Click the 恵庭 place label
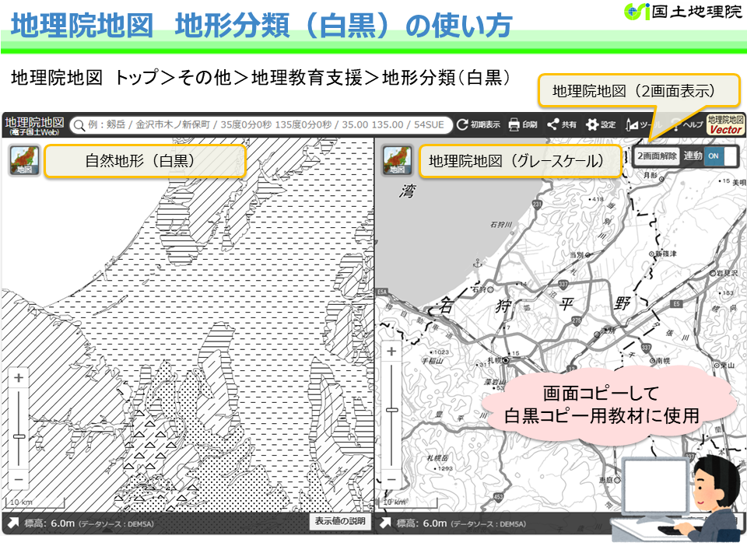This screenshot has height=560, width=747. pos(606,480)
